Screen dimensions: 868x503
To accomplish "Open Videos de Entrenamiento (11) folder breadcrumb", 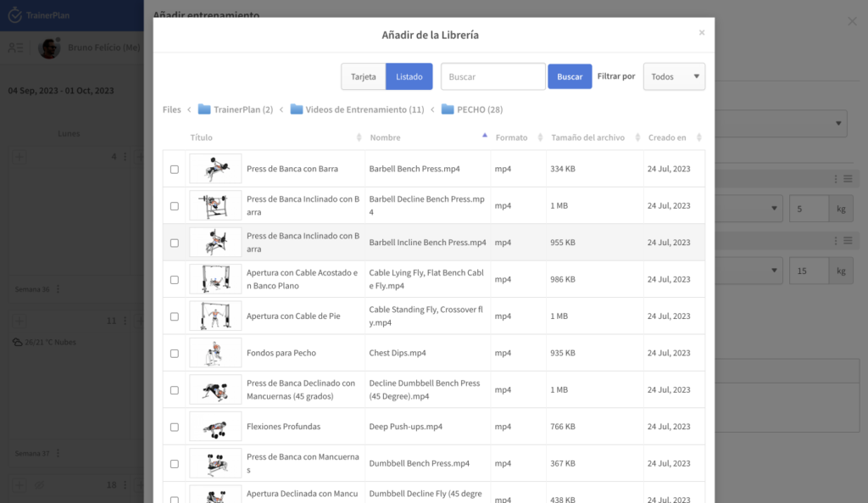I will 364,109.
